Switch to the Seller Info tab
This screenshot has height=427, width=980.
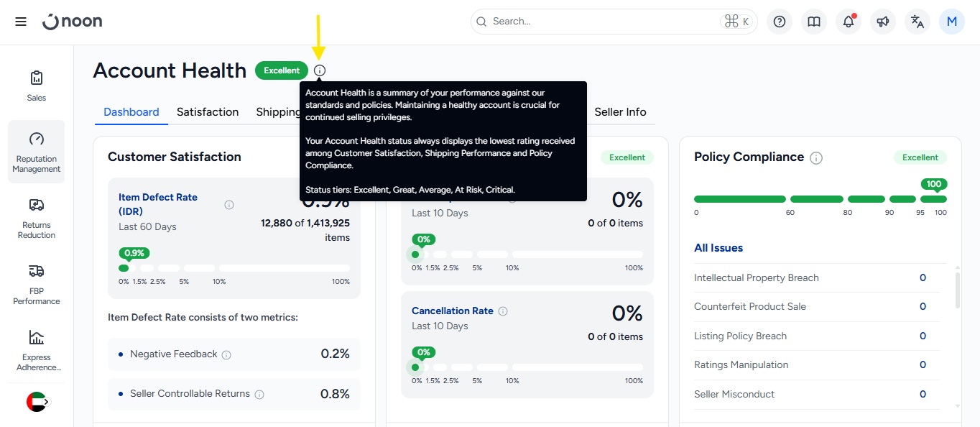620,112
